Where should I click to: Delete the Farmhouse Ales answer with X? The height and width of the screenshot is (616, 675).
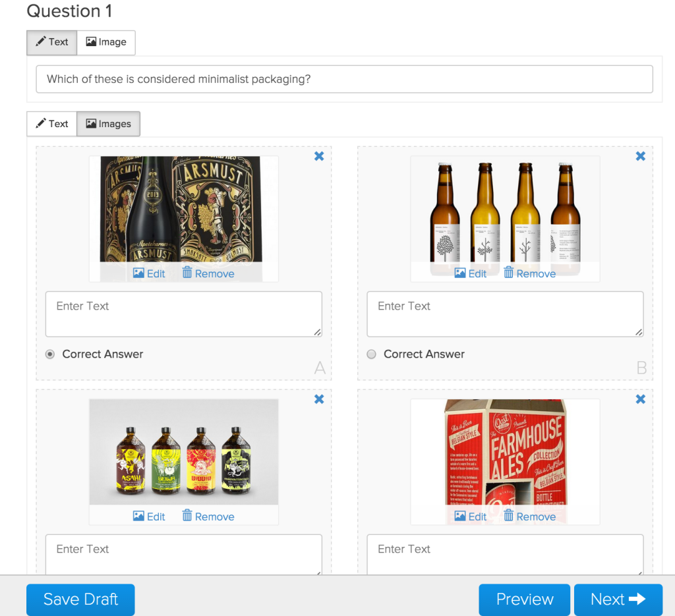[x=641, y=399]
